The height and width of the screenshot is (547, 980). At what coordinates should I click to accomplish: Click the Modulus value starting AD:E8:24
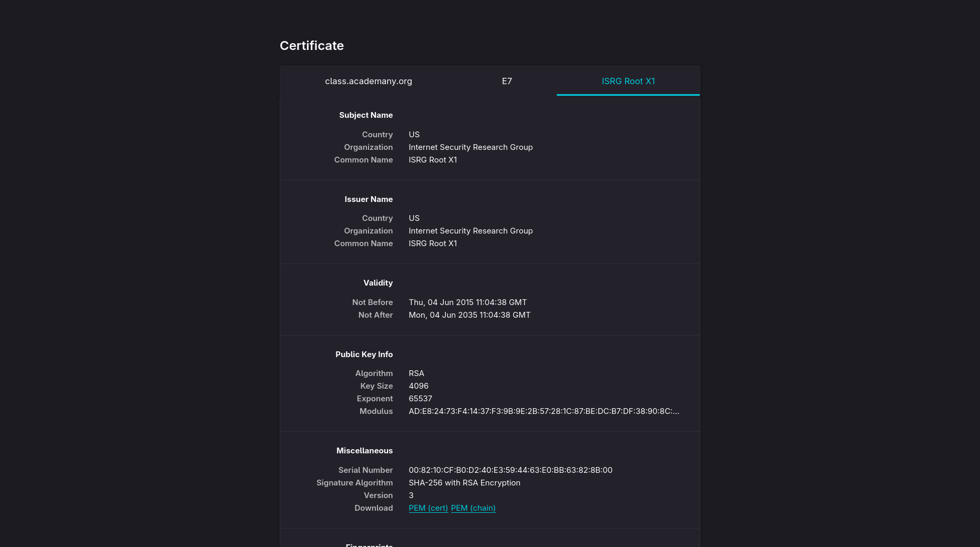pyautogui.click(x=544, y=411)
